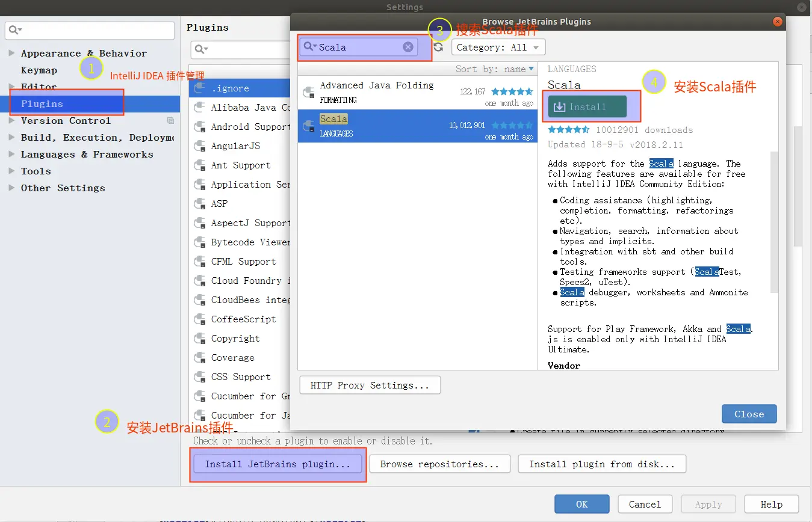Click Install JetBrains plugin button
The image size is (812, 522).
pyautogui.click(x=277, y=464)
